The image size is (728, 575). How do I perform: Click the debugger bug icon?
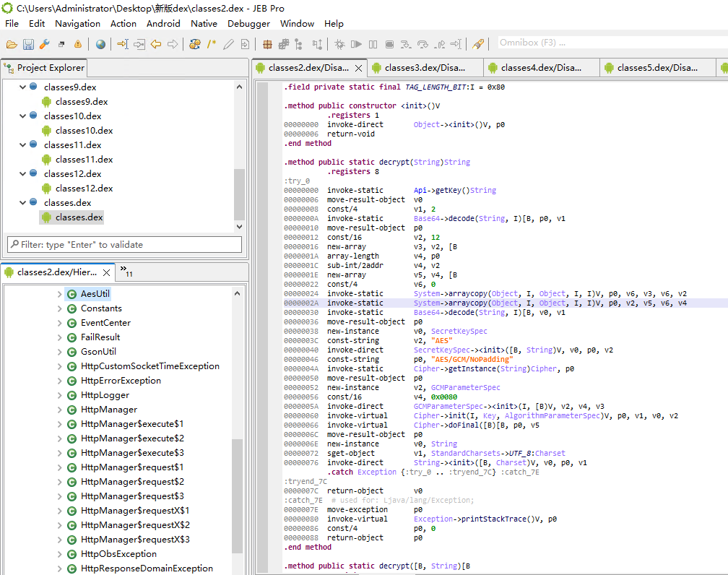(x=339, y=44)
